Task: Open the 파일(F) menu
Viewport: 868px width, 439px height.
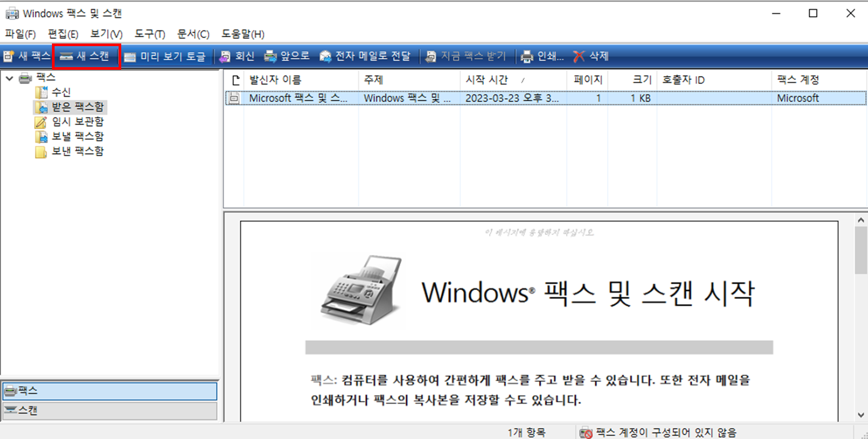Action: (20, 34)
